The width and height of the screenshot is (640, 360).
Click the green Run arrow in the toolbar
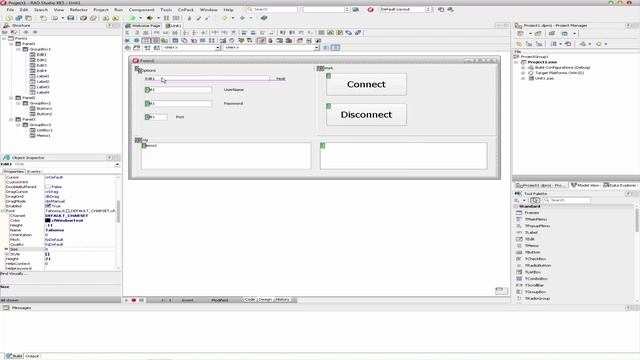(132, 18)
